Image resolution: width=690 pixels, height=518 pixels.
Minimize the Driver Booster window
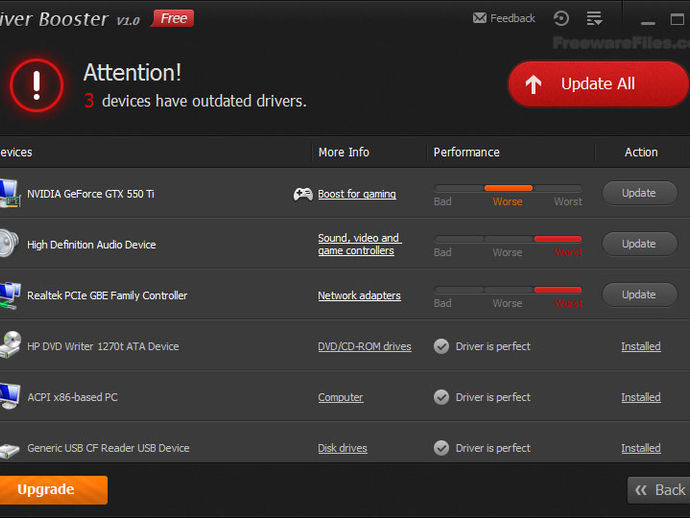pyautogui.click(x=648, y=21)
